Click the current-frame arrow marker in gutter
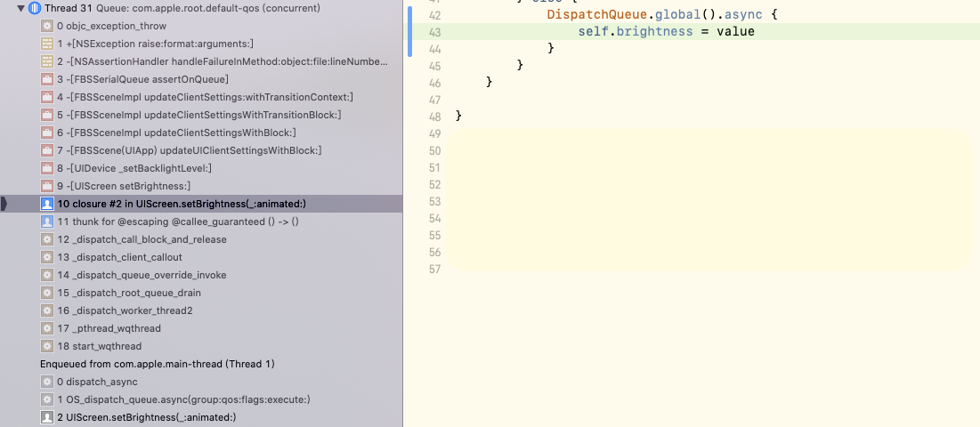Screen dimensions: 980x427 coord(4,204)
